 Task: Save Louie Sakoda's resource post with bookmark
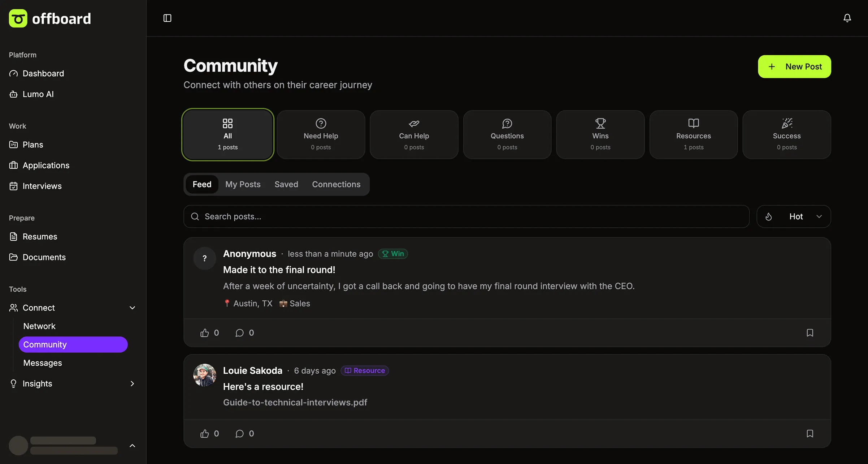point(810,434)
